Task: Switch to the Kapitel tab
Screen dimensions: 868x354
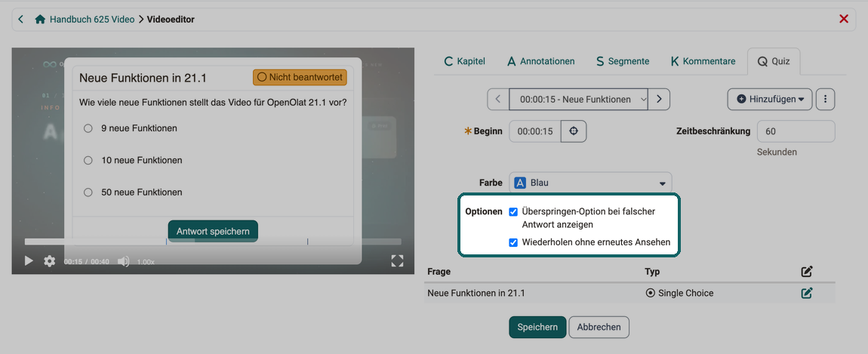Action: click(464, 61)
